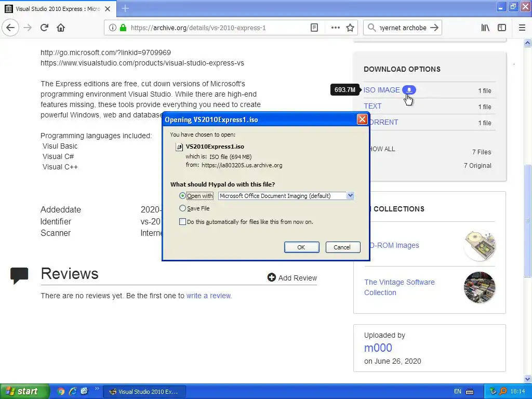The height and width of the screenshot is (399, 532).
Task: Open the browser home page
Action: 61,28
